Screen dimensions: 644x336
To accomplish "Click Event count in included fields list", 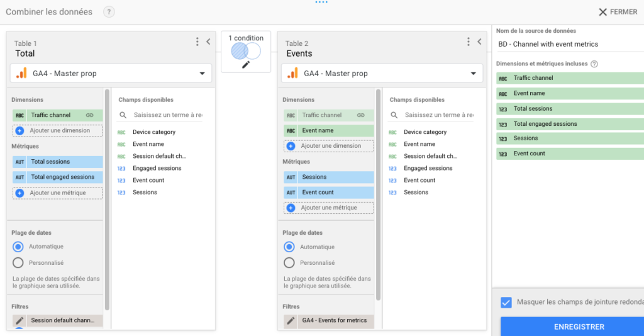I will 570,154.
